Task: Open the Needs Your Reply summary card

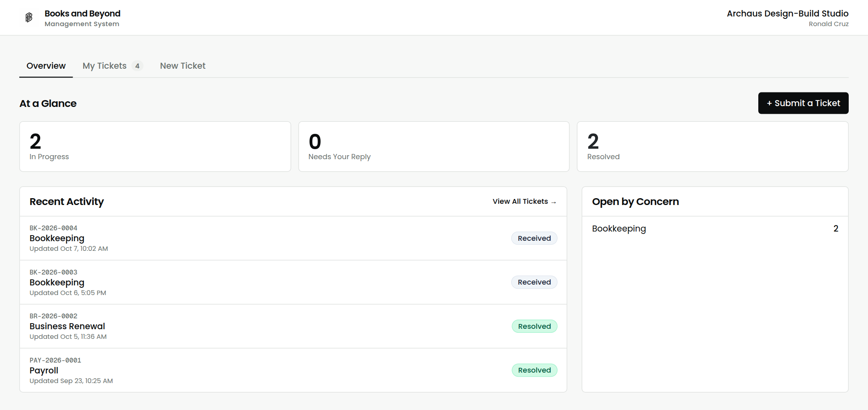Action: tap(434, 147)
